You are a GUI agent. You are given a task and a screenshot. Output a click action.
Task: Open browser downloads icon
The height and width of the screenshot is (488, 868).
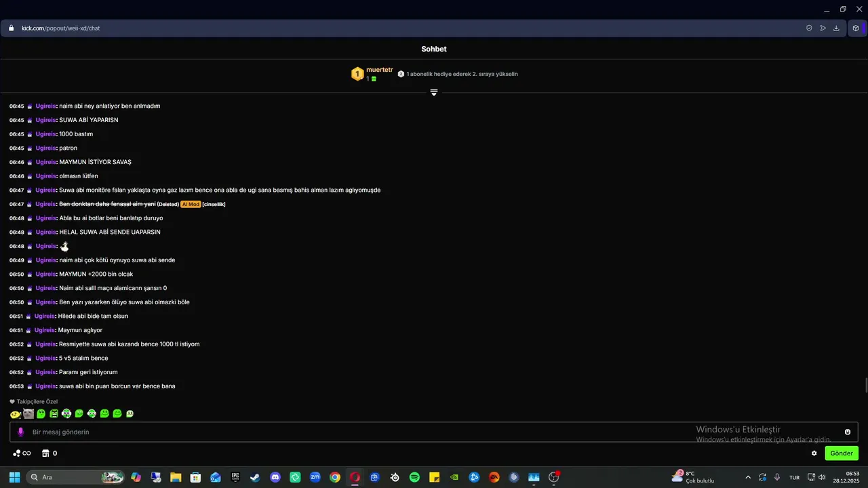tap(836, 28)
